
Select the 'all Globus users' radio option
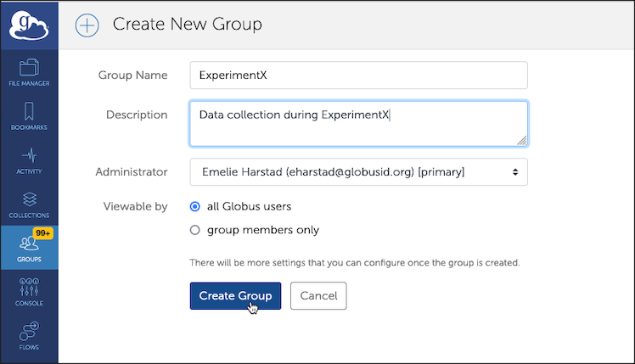coord(194,206)
